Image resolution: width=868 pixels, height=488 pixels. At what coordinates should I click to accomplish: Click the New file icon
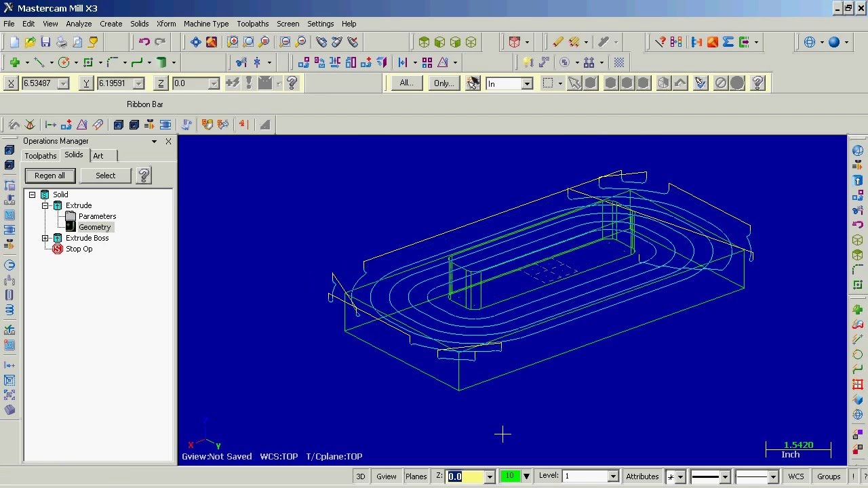(x=14, y=42)
